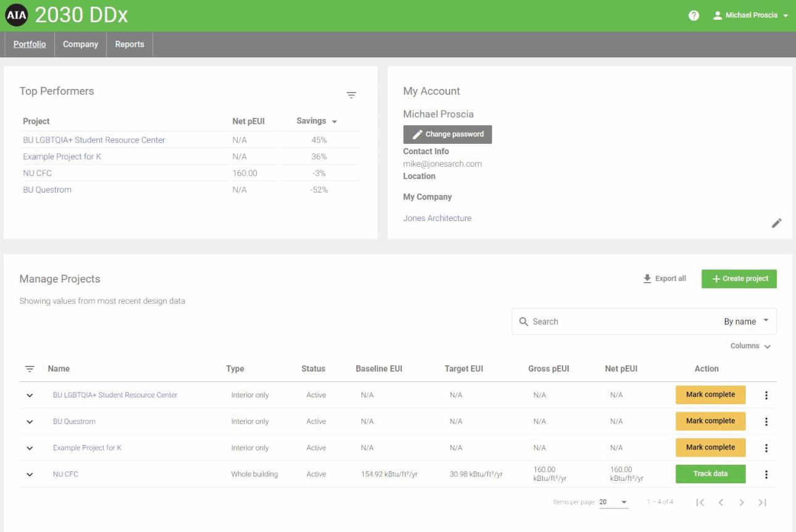The height and width of the screenshot is (532, 796).
Task: Click the Top Performers filter icon
Action: (351, 95)
